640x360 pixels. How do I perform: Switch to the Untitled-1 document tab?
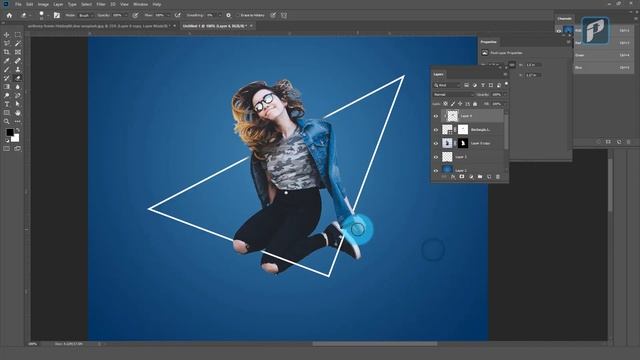click(214, 26)
